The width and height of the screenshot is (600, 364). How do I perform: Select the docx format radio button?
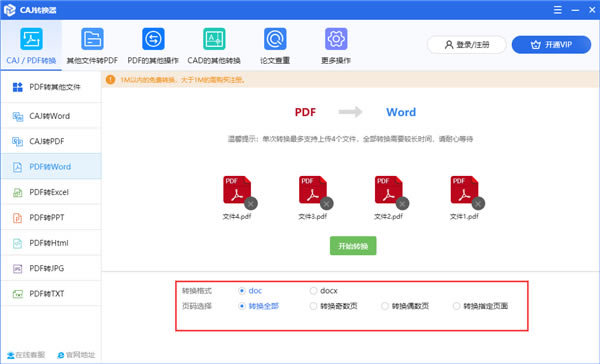click(x=313, y=291)
